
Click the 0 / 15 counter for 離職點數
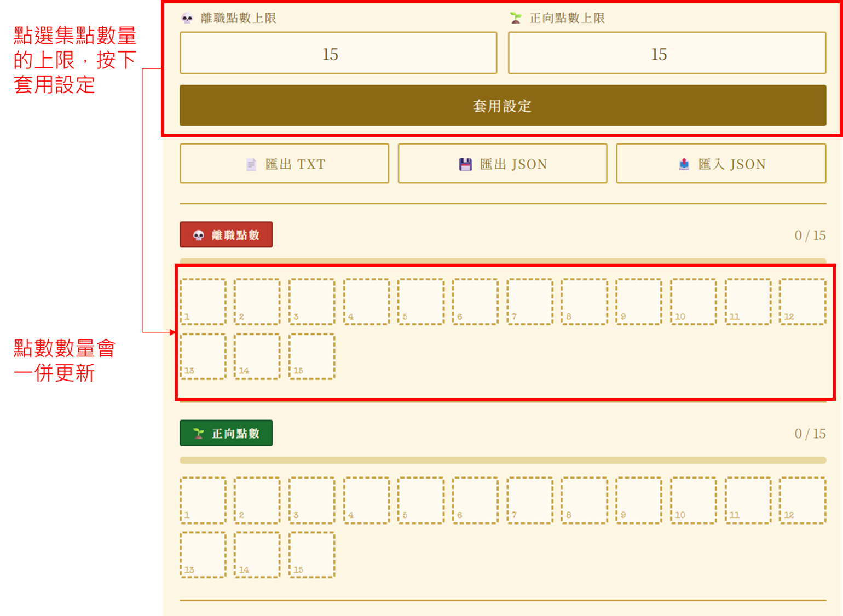click(810, 235)
